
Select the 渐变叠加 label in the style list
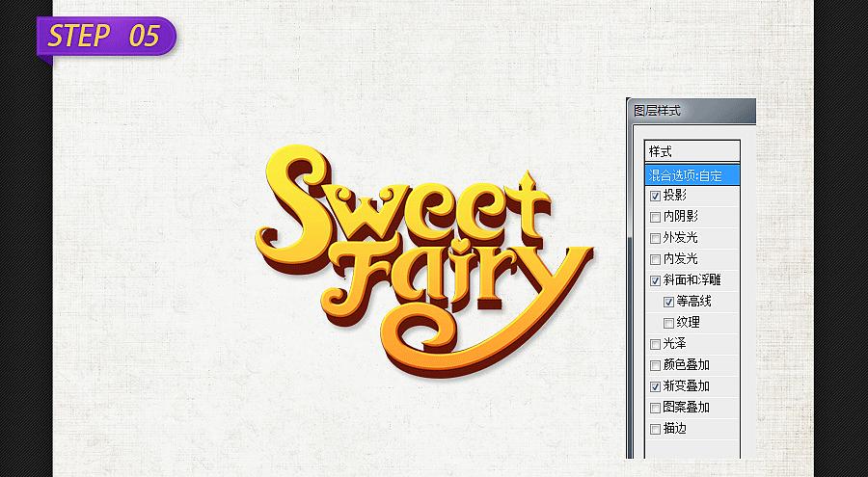(686, 386)
